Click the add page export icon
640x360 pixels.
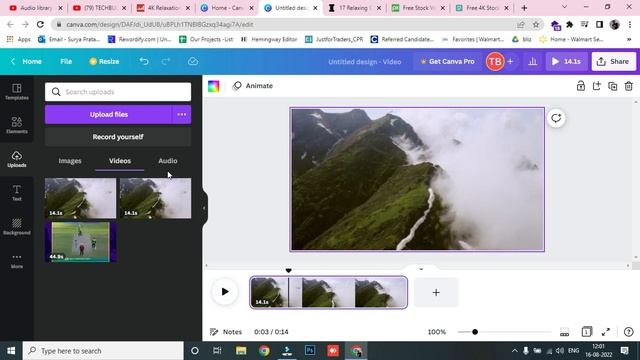click(x=597, y=86)
